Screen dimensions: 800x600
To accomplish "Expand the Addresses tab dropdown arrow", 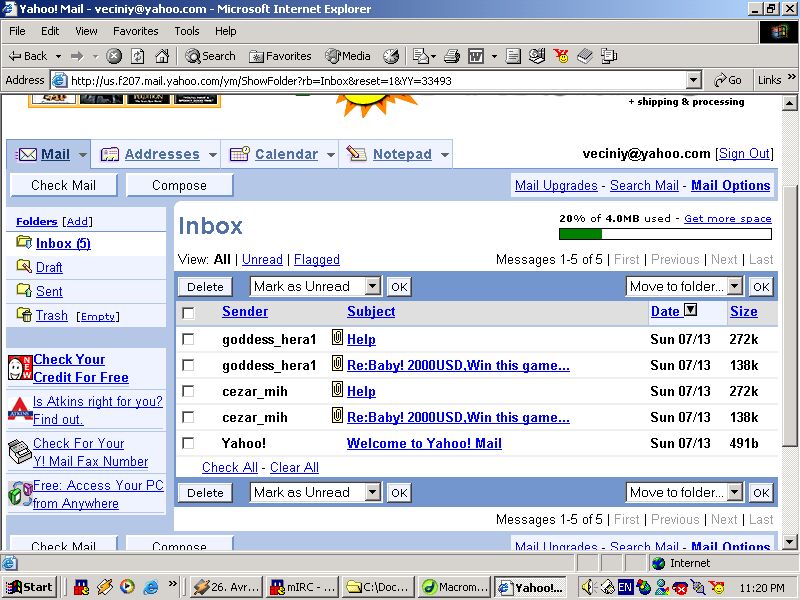I will [213, 155].
